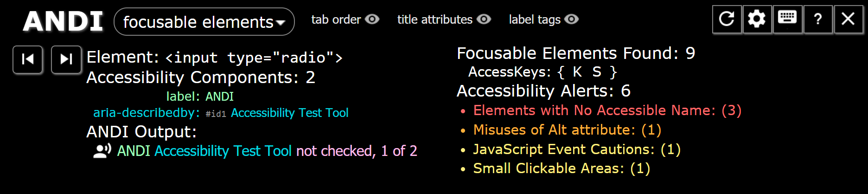Expand Small Clickable Areas alert group
Image resolution: width=868 pixels, height=194 pixels.
(x=561, y=168)
